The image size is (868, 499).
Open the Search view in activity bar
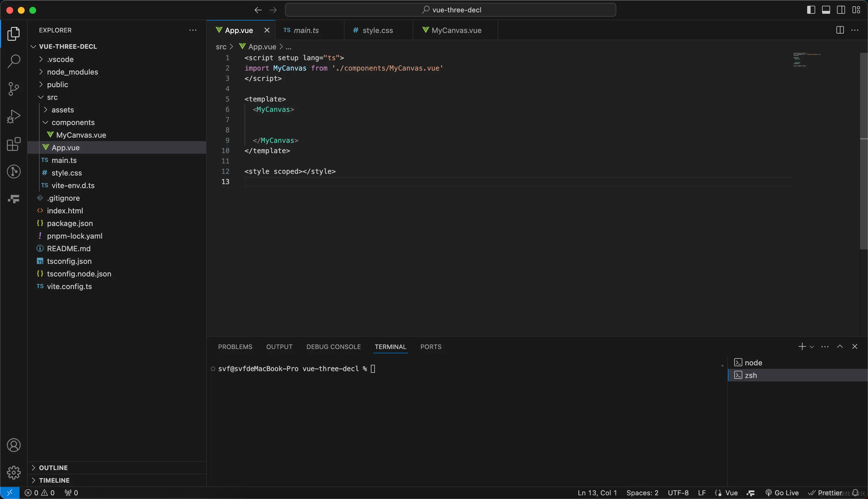14,61
